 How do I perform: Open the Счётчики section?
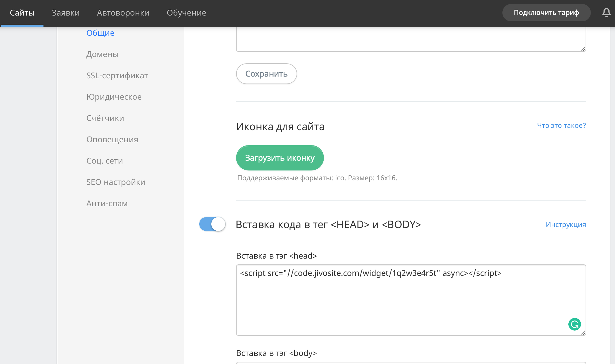click(x=105, y=118)
